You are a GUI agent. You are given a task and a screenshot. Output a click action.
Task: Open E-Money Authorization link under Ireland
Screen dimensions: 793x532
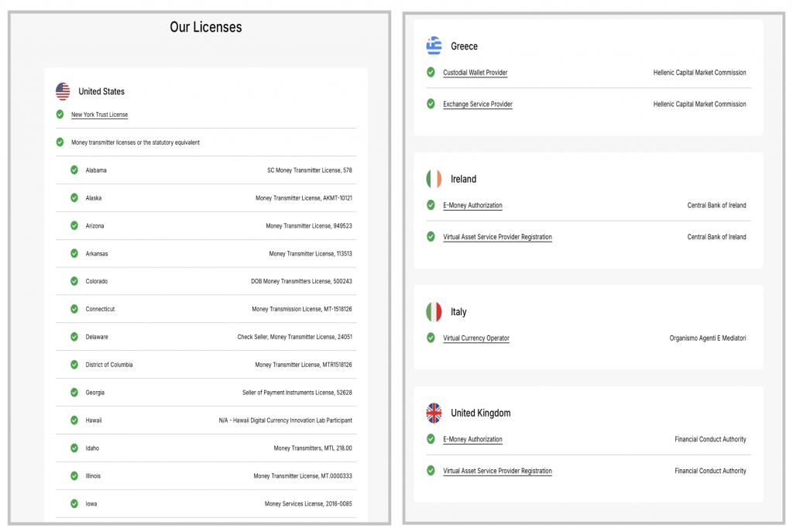473,205
